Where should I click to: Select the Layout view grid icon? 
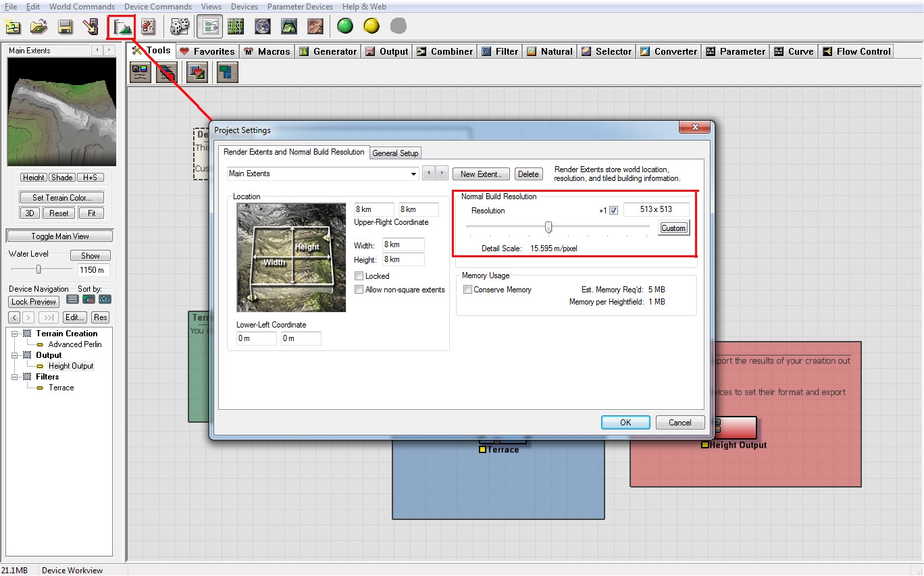click(236, 27)
